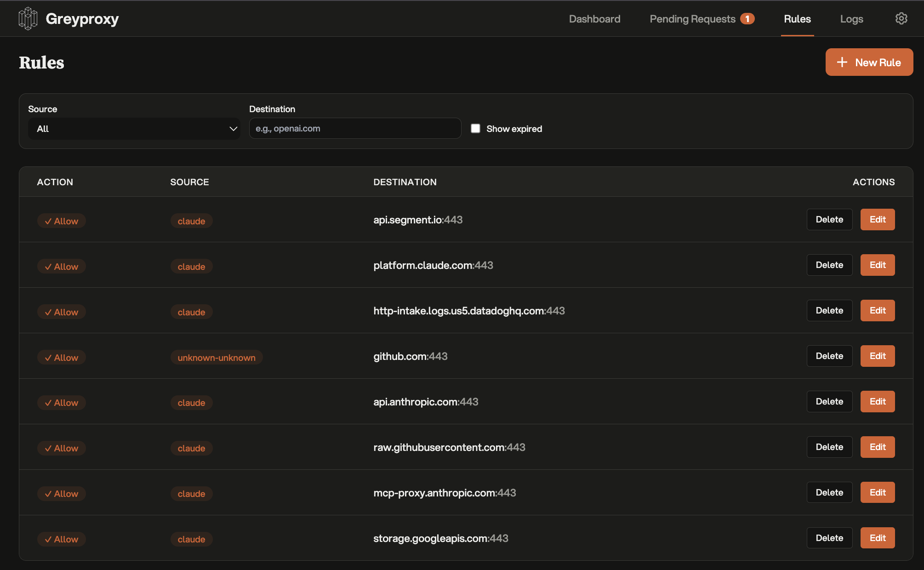Click the Destination filter input field
Image resolution: width=924 pixels, height=570 pixels.
click(x=355, y=129)
